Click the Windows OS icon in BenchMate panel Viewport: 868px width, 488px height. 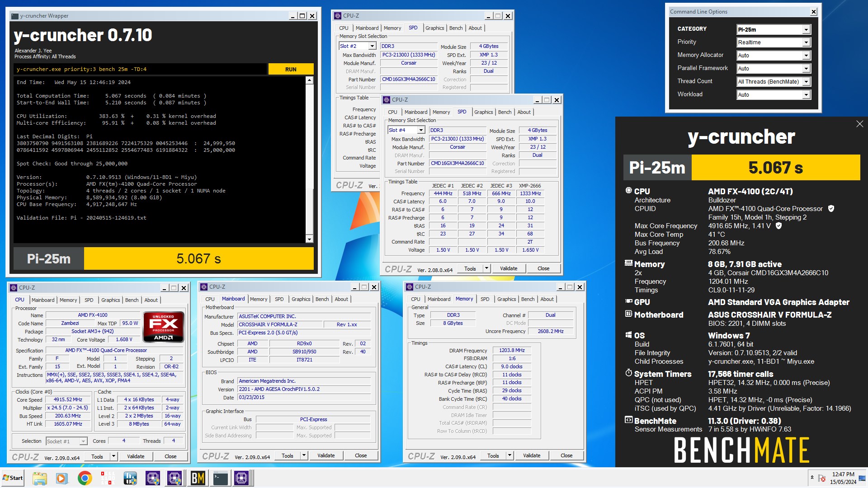pyautogui.click(x=628, y=335)
